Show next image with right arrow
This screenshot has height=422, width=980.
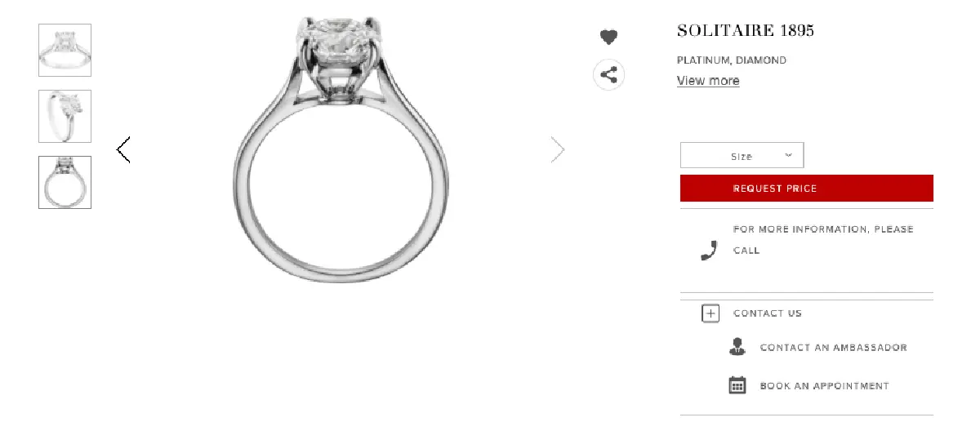point(558,149)
